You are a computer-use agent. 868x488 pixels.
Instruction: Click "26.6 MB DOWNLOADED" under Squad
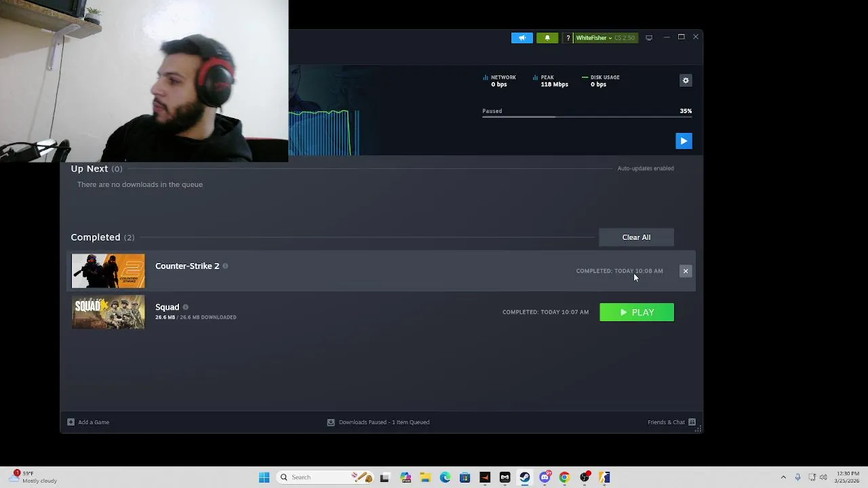(x=207, y=317)
